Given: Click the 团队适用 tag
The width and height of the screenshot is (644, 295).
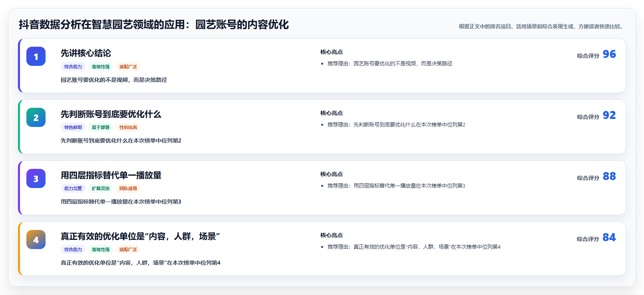Looking at the screenshot, I should click(x=128, y=188).
